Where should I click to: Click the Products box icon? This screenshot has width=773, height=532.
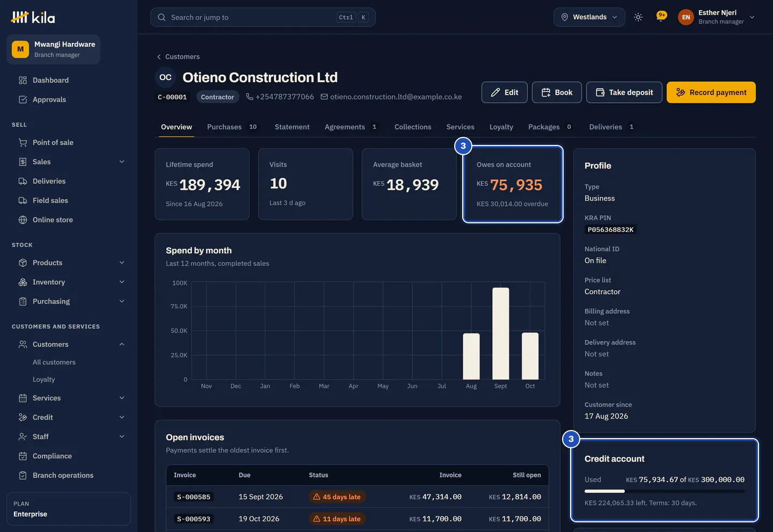pyautogui.click(x=23, y=263)
